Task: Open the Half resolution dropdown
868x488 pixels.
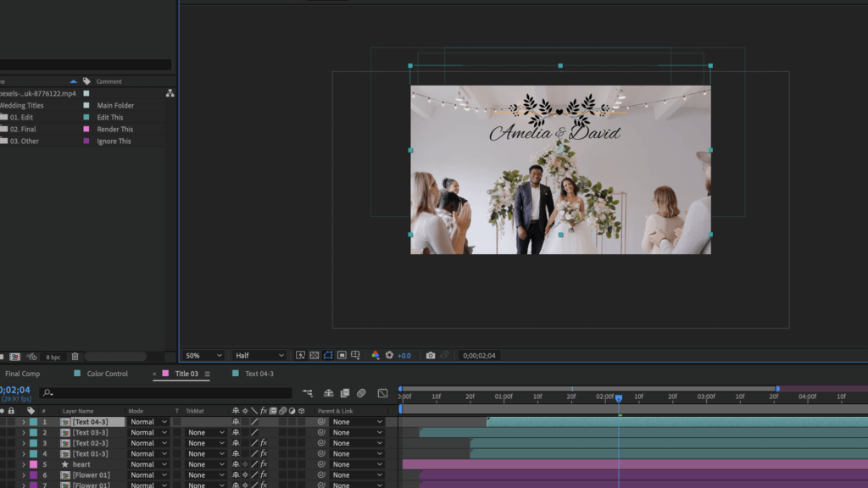Action: [259, 356]
